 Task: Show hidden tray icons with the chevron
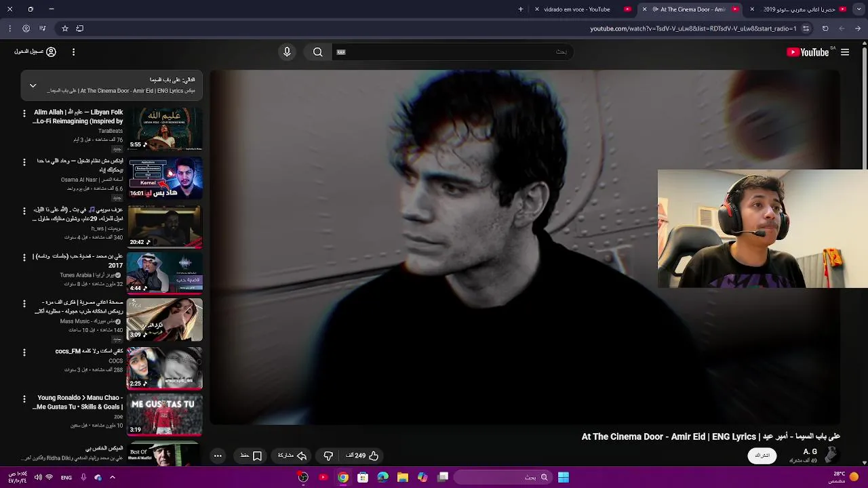[113, 477]
